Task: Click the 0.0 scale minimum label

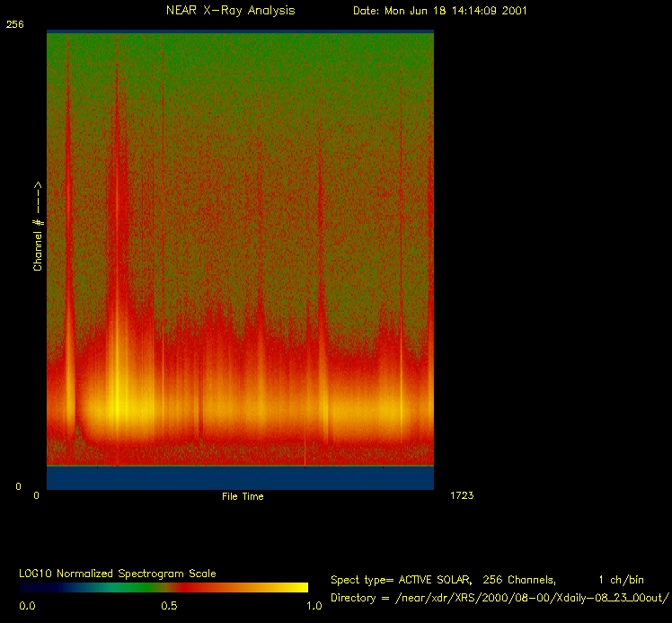Action: (x=27, y=606)
